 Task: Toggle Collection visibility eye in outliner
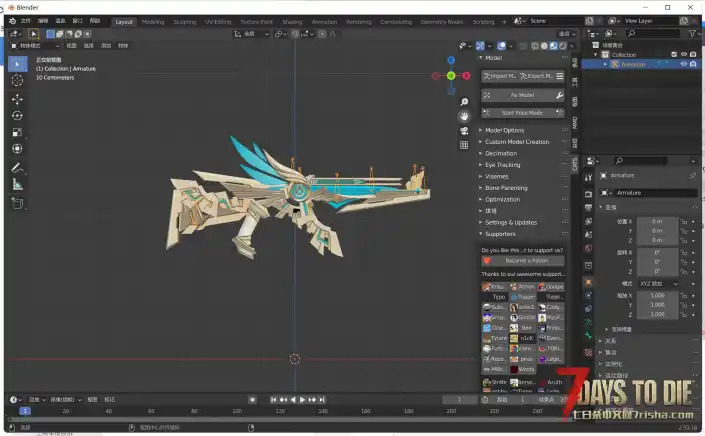point(684,55)
